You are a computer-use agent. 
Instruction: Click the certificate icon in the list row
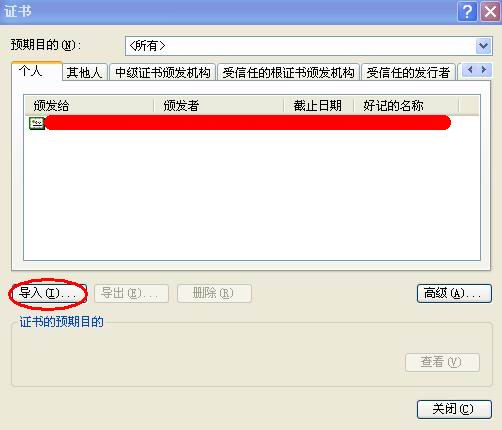(36, 123)
